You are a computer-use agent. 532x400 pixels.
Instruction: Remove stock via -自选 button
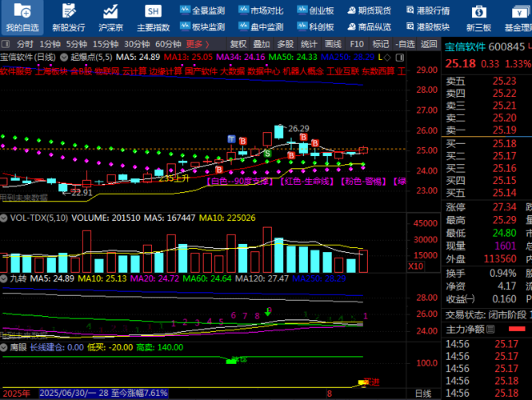(x=405, y=44)
